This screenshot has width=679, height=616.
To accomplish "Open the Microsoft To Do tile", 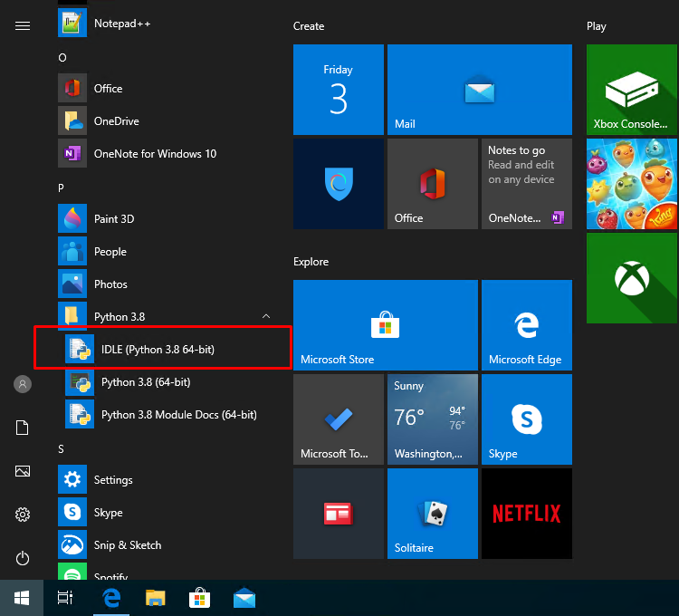I will pos(339,419).
